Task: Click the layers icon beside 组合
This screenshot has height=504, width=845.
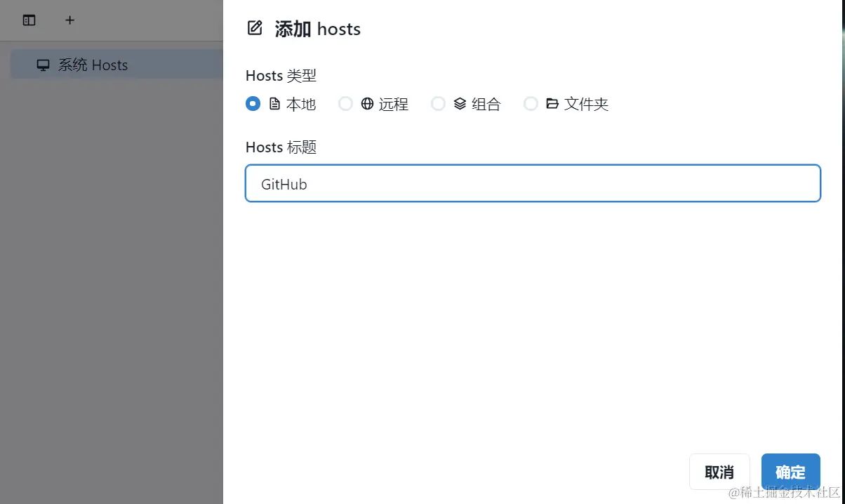Action: 461,103
